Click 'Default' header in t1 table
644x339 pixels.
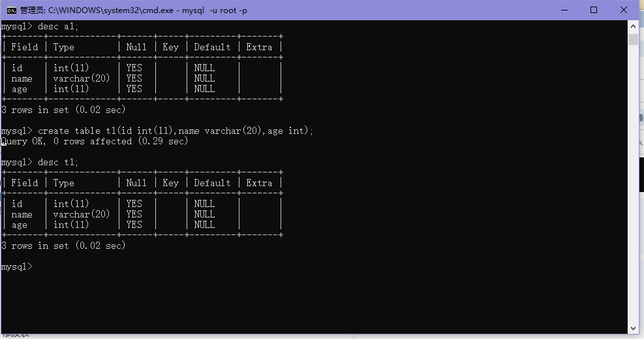pos(212,183)
